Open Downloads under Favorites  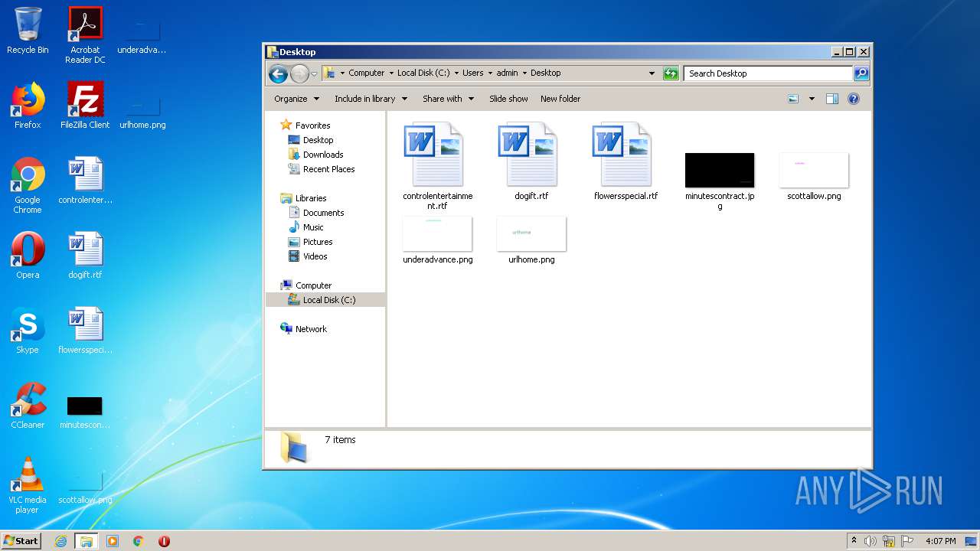click(x=315, y=155)
